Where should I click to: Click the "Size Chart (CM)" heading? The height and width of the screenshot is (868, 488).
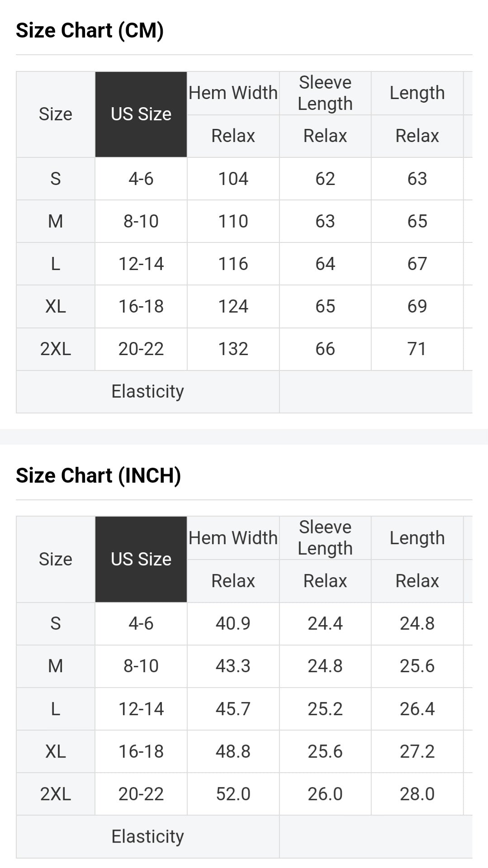click(x=90, y=30)
